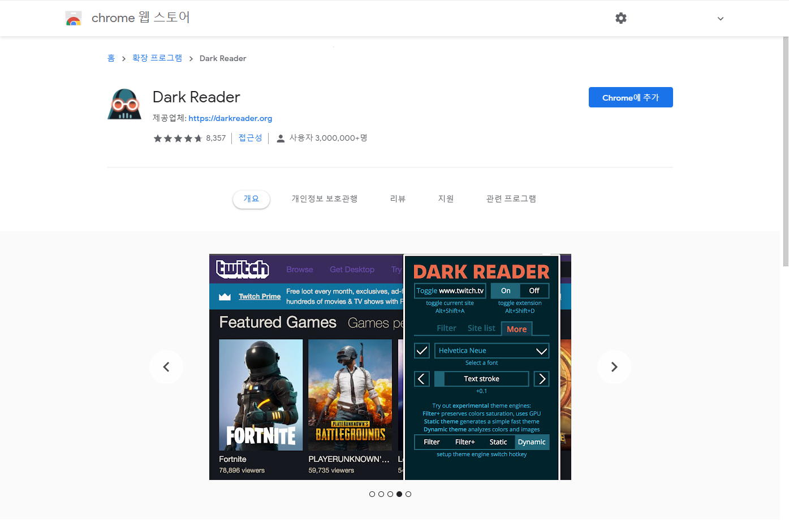Screen dimensions: 789x532
Task: Select the 개요 tab
Action: (x=251, y=199)
